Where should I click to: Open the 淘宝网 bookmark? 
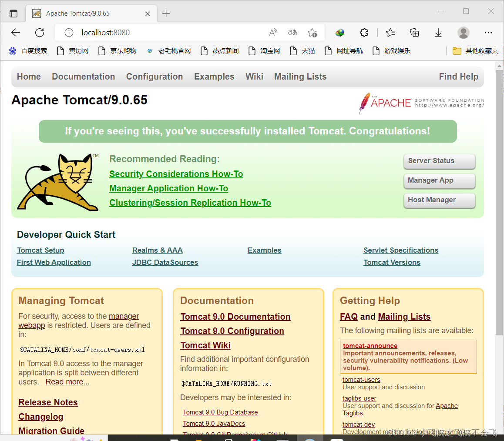click(264, 51)
